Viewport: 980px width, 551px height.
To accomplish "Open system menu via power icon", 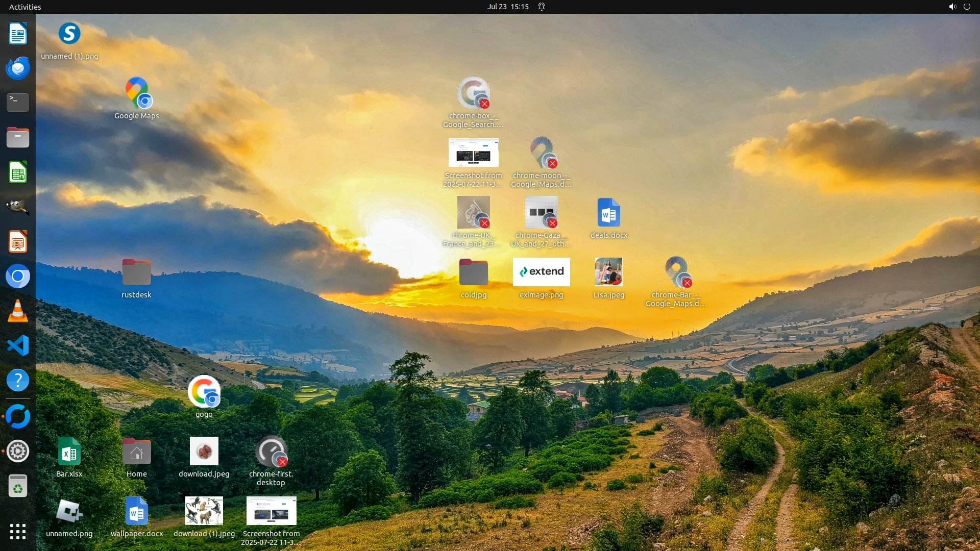I will point(967,7).
